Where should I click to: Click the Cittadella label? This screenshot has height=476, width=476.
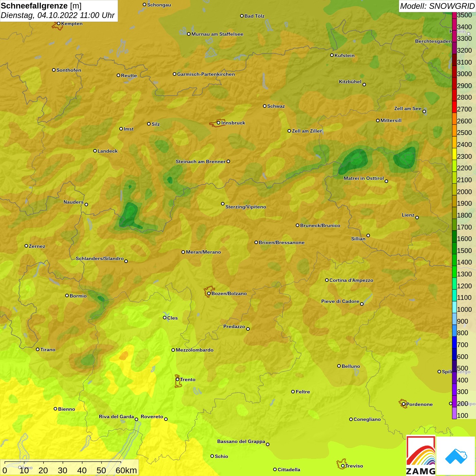289,470
